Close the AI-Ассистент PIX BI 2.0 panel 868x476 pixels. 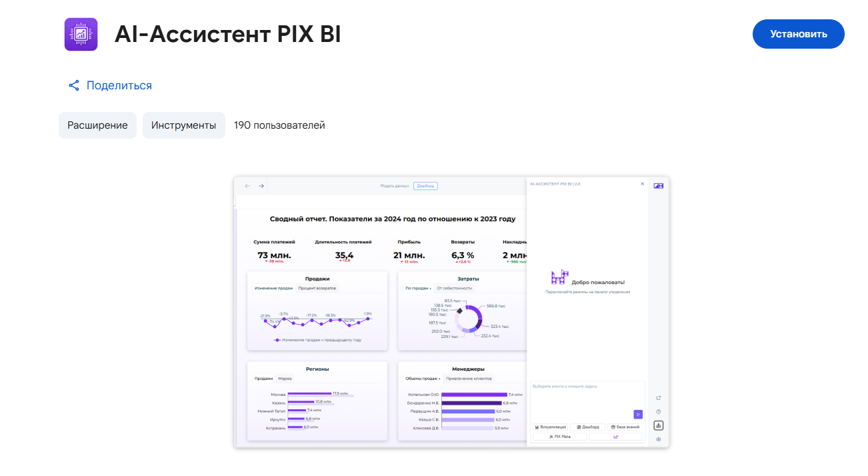[643, 183]
